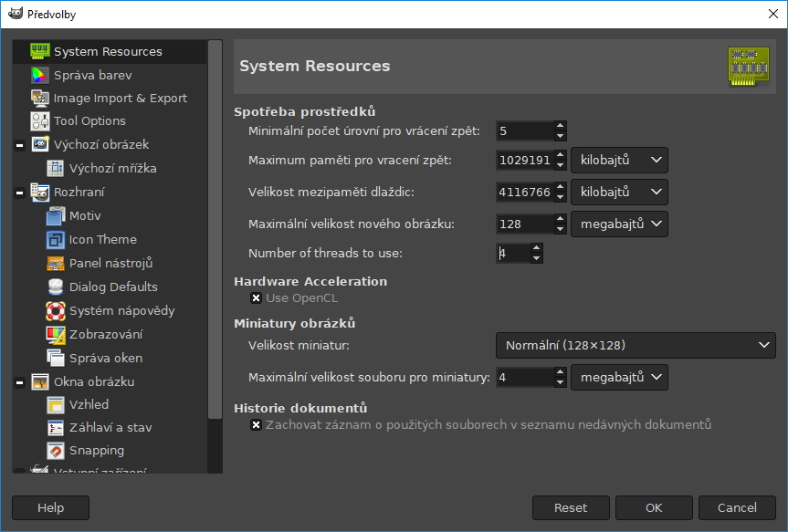This screenshot has height=532, width=788.
Task: Click the Reset button
Action: tap(571, 507)
